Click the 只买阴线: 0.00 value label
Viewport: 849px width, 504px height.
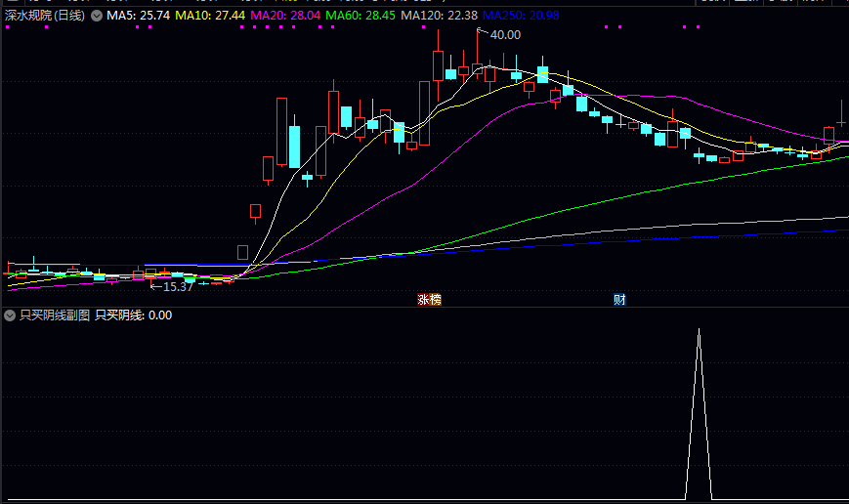pos(134,315)
